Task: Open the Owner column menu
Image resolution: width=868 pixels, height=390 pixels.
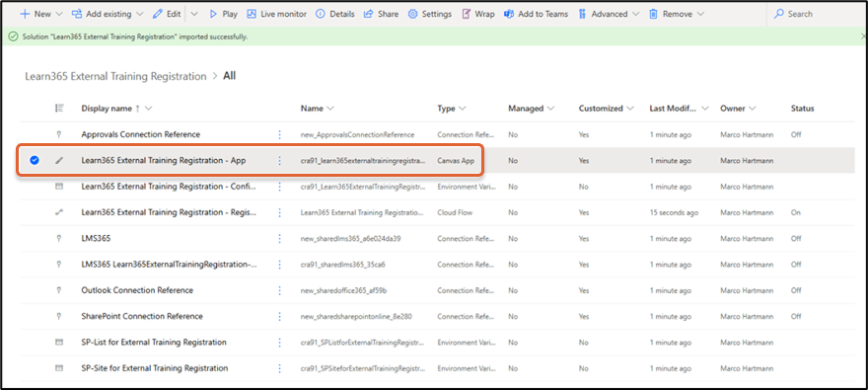Action: [x=738, y=109]
